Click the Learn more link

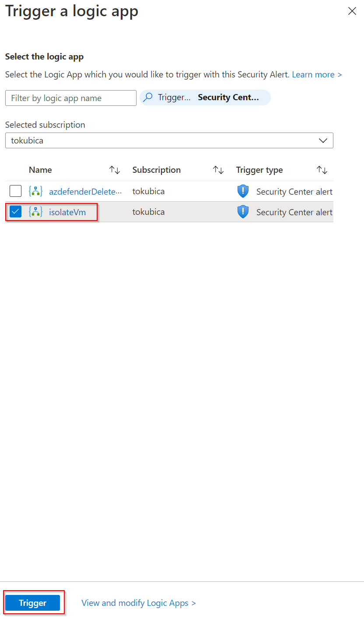tap(317, 75)
